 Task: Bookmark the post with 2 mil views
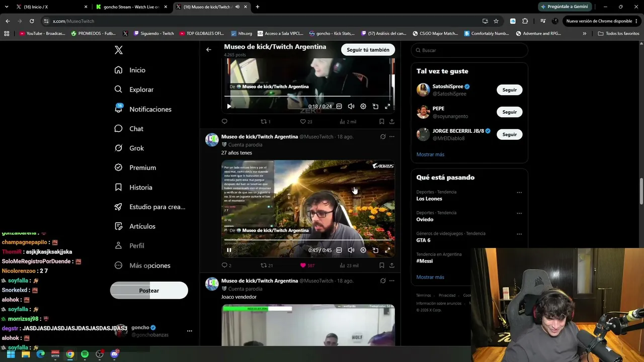pos(382,122)
